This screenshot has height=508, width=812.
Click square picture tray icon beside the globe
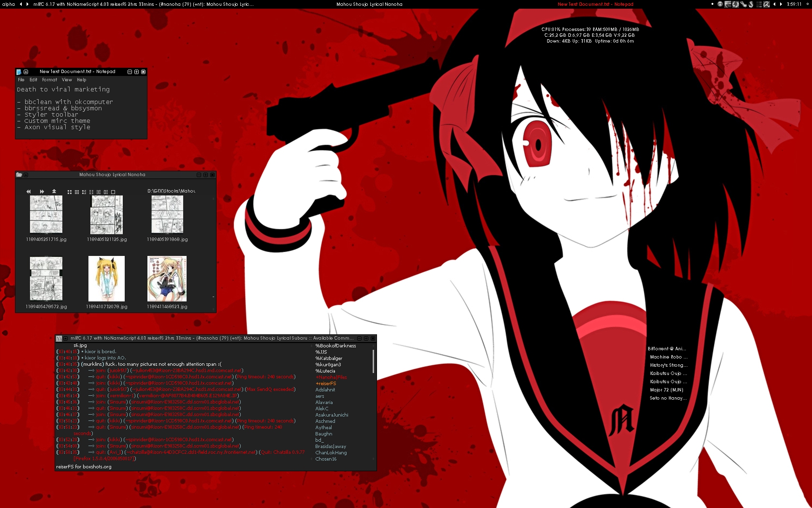coord(728,4)
